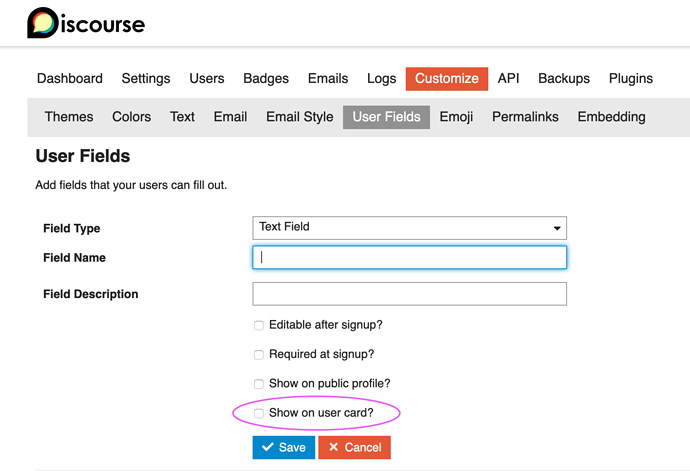Focus the Field Description input box
The height and width of the screenshot is (471, 690).
[x=409, y=294]
